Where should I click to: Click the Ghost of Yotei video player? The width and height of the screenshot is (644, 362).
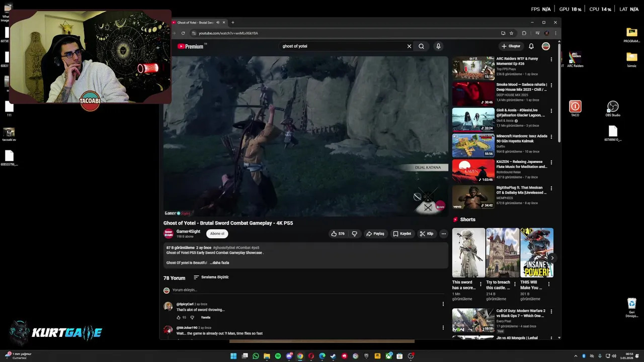click(x=305, y=136)
